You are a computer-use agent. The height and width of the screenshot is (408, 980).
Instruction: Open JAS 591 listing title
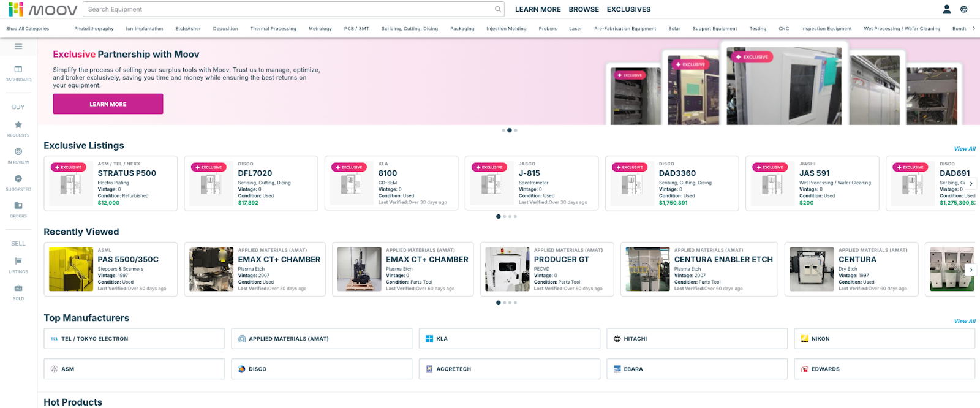click(x=815, y=173)
